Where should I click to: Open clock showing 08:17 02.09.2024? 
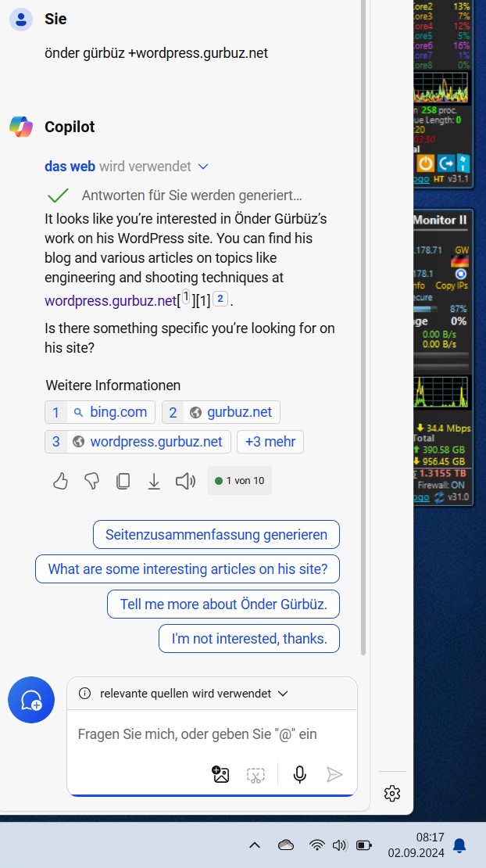(416, 845)
